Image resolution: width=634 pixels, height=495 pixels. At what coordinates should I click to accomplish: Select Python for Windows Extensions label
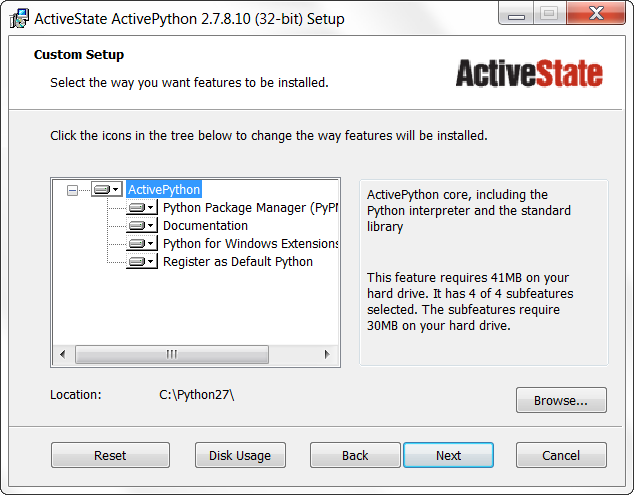point(250,244)
